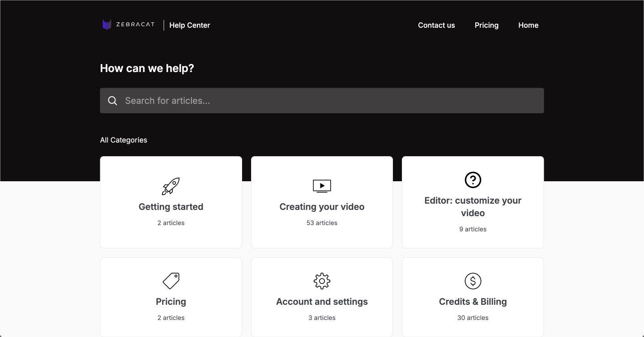Click the Zebracat logo in the header
The height and width of the screenshot is (337, 644).
click(x=128, y=25)
